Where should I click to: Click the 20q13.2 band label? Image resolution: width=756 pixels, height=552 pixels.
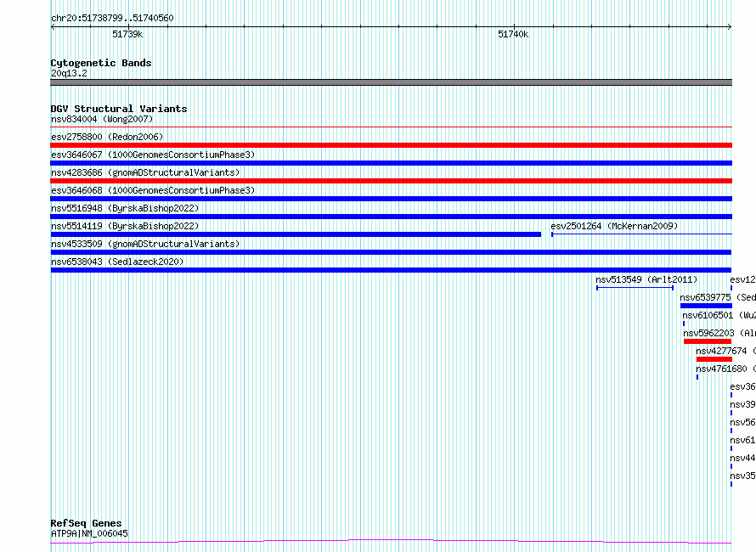point(69,73)
